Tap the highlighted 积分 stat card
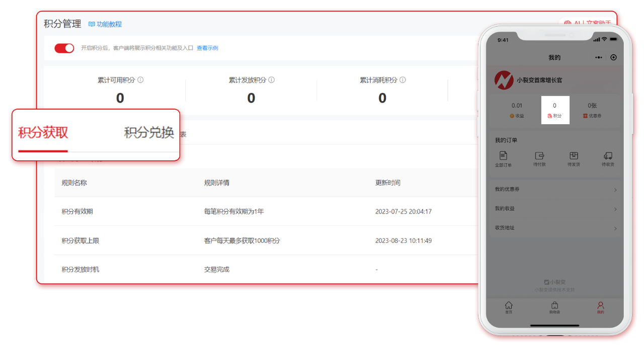The image size is (644, 345). [555, 110]
